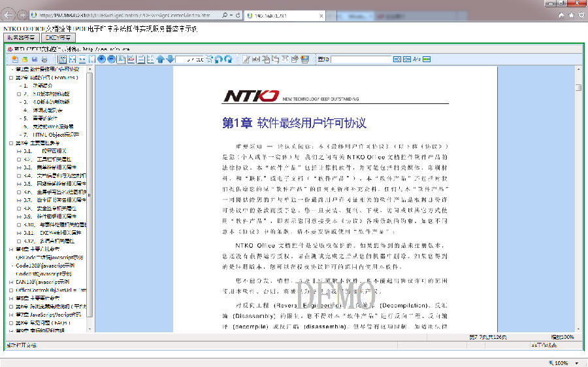Expand the 3.2 subsection node box
The width and height of the screenshot is (588, 367).
(19, 159)
